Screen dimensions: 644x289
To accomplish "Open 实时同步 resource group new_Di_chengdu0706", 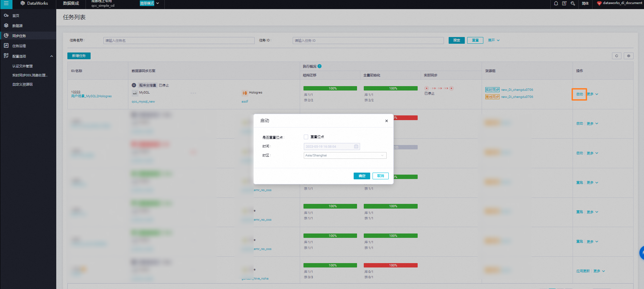I will pyautogui.click(x=517, y=90).
